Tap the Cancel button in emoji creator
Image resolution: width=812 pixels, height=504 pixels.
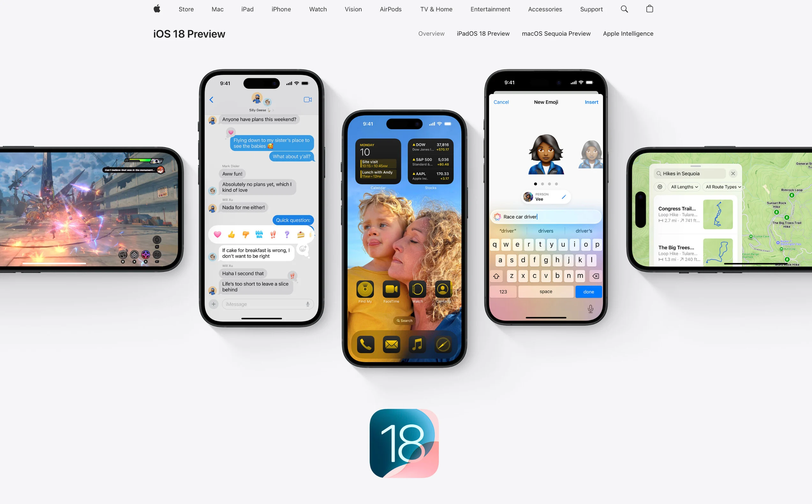(500, 102)
